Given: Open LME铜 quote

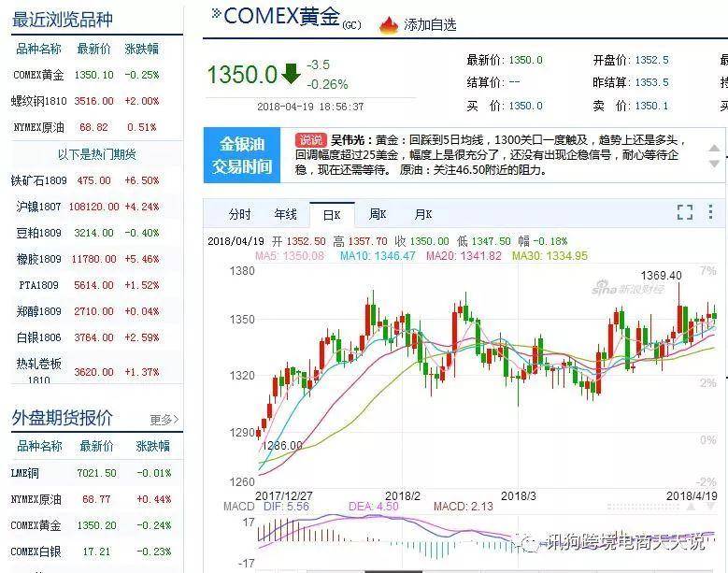Looking at the screenshot, I should [x=24, y=473].
